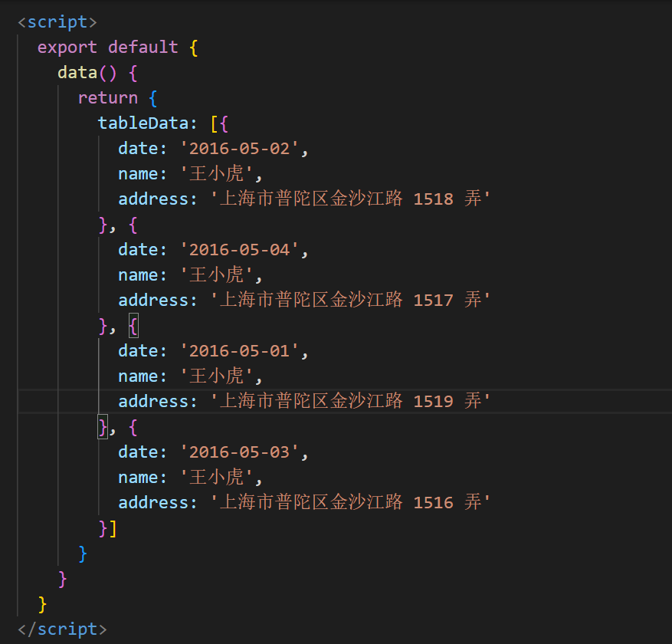The image size is (672, 644).
Task: Click the 'default' keyword
Action: 143,48
